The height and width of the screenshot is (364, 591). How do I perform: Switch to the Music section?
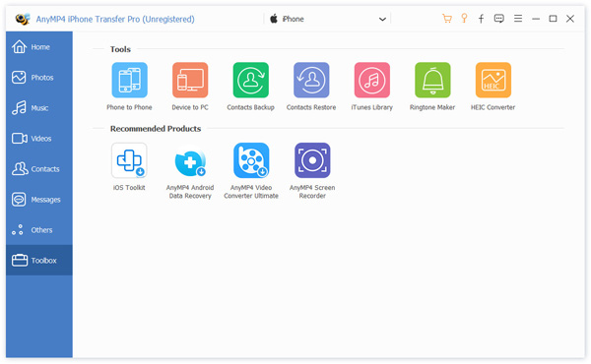coord(39,108)
